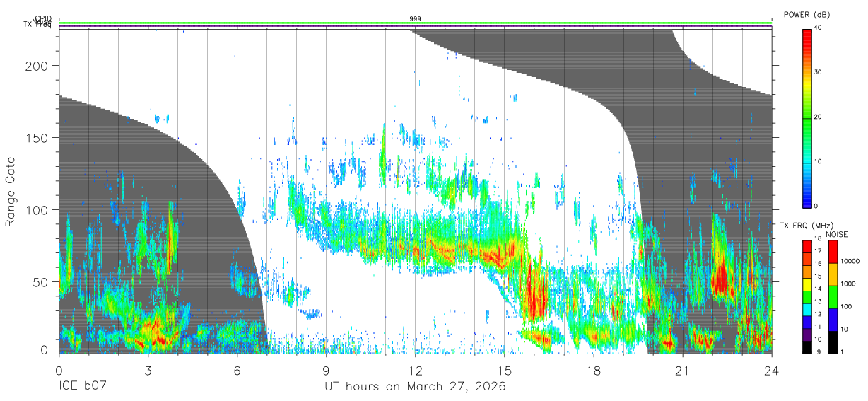
Task: Click the 3 hour tick label on the x-axis
Action: [148, 371]
